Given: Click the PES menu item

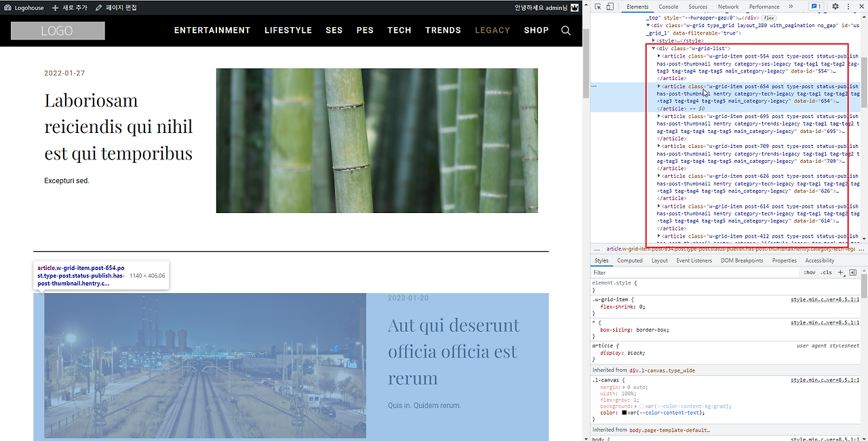Looking at the screenshot, I should point(366,30).
